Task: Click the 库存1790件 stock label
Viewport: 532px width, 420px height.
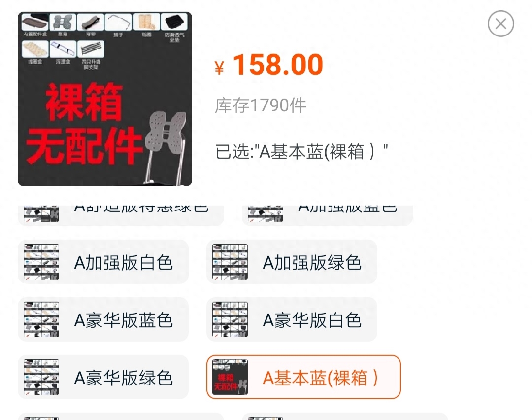Action: 261,105
